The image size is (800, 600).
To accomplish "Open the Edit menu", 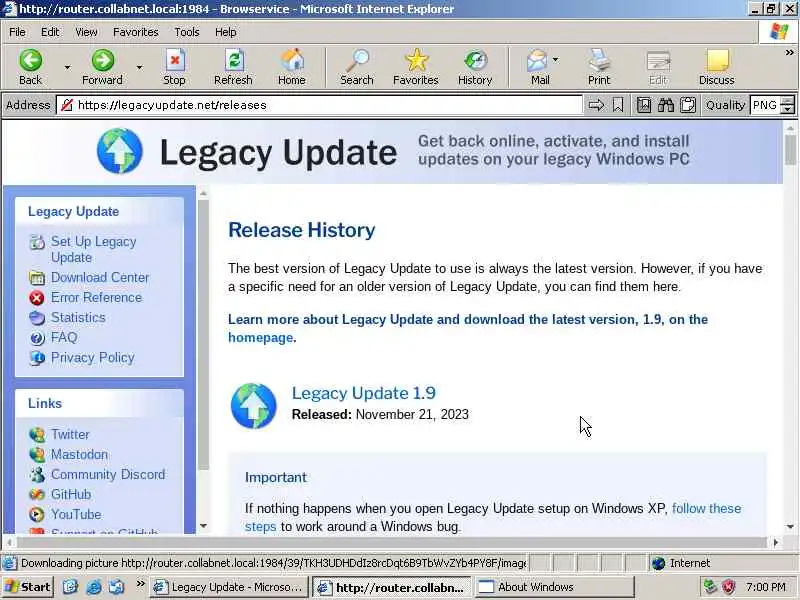I will pyautogui.click(x=50, y=32).
